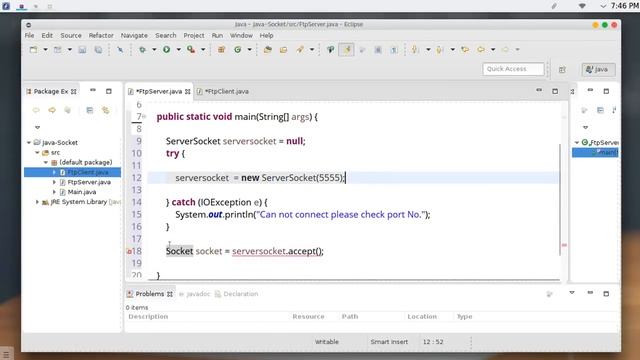This screenshot has width=640, height=360.
Task: Click the Description column header
Action: 148,316
